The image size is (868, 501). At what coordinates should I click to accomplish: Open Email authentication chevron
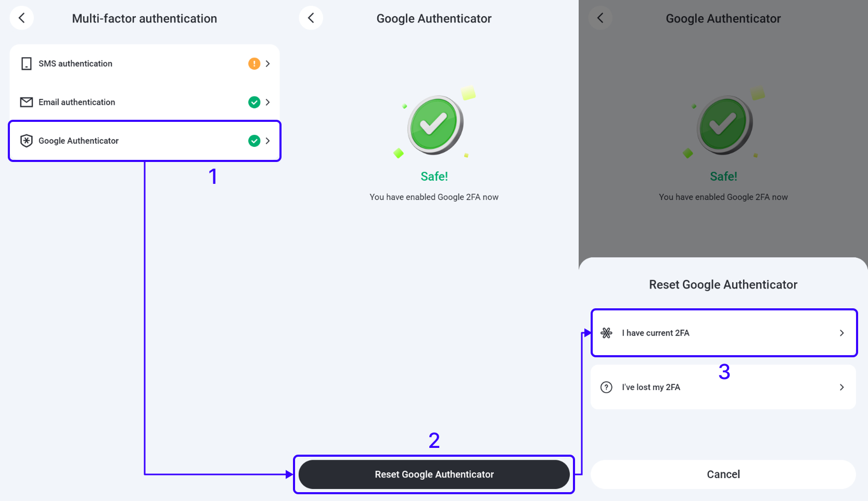[x=267, y=102]
